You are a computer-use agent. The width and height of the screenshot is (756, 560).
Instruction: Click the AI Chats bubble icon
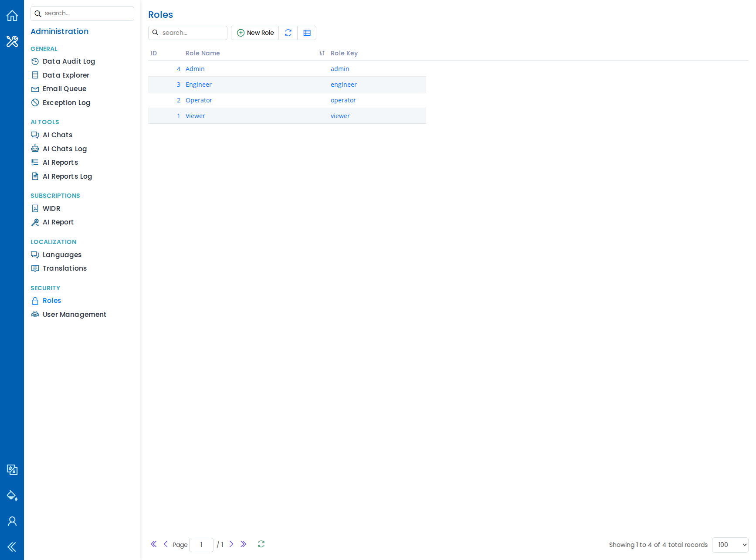click(35, 135)
